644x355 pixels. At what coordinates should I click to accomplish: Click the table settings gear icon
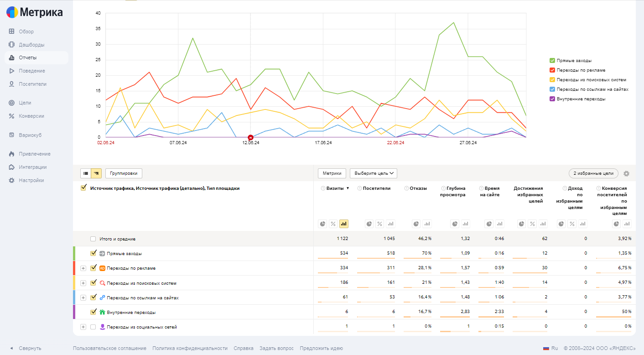pyautogui.click(x=626, y=173)
